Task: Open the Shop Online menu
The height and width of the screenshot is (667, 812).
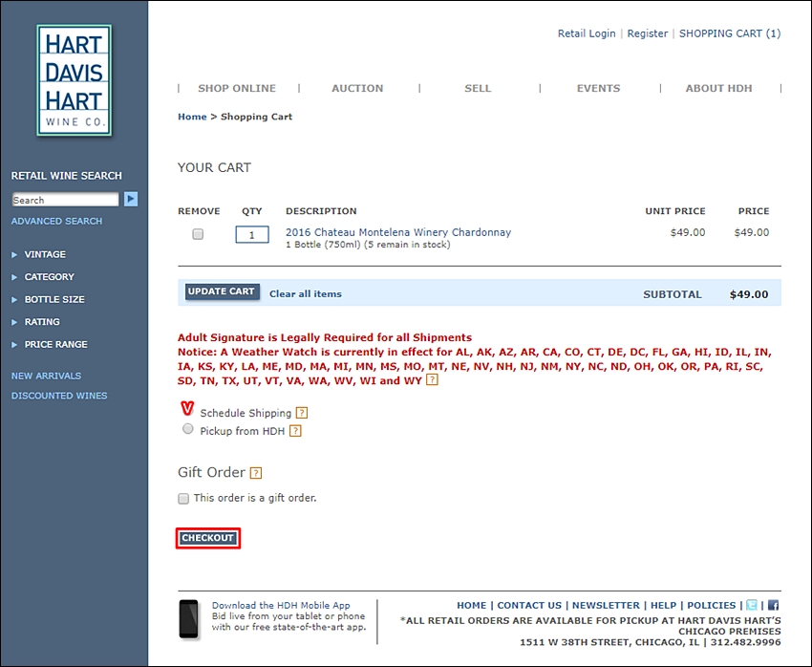Action: pyautogui.click(x=237, y=89)
